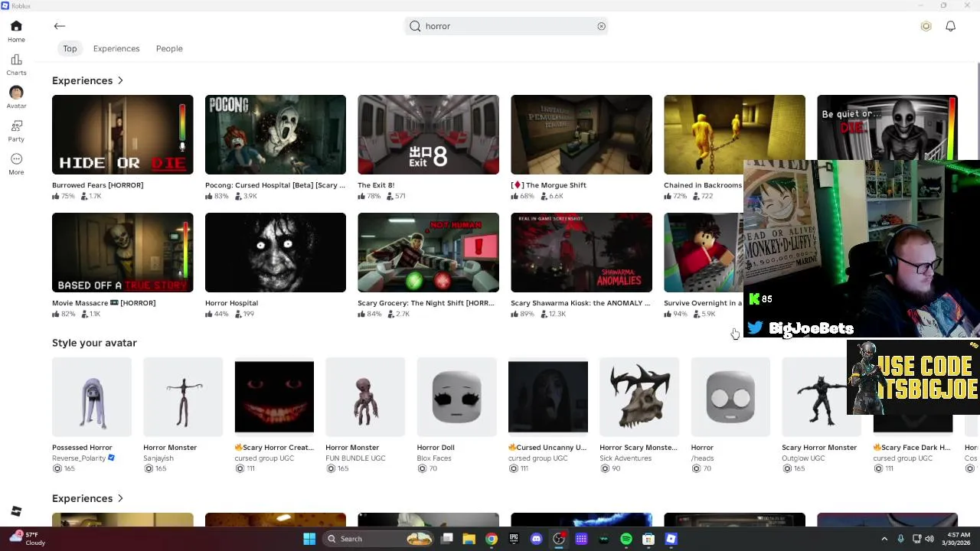Expand the lower Experiences section header
Image resolution: width=980 pixels, height=551 pixels.
87,498
